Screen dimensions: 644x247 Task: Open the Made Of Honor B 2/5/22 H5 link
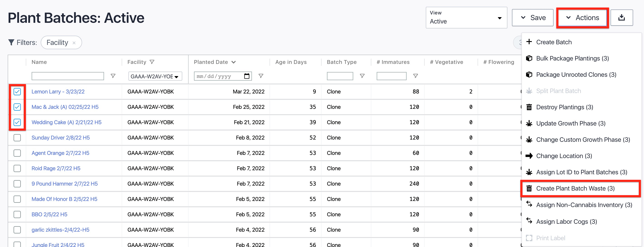click(x=64, y=199)
